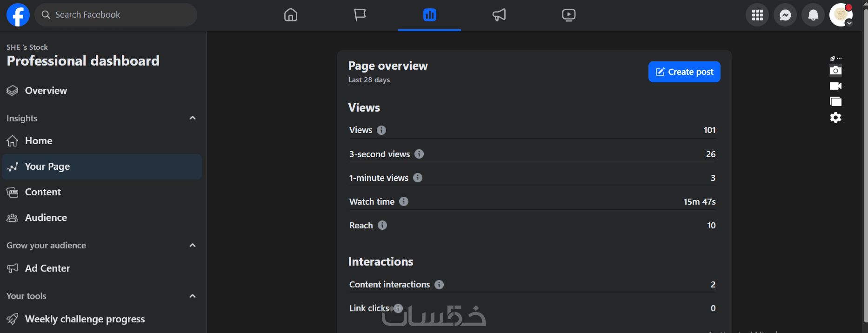Click the Watch time value 15m 47s
Screen dimensions: 868x333
(x=700, y=201)
